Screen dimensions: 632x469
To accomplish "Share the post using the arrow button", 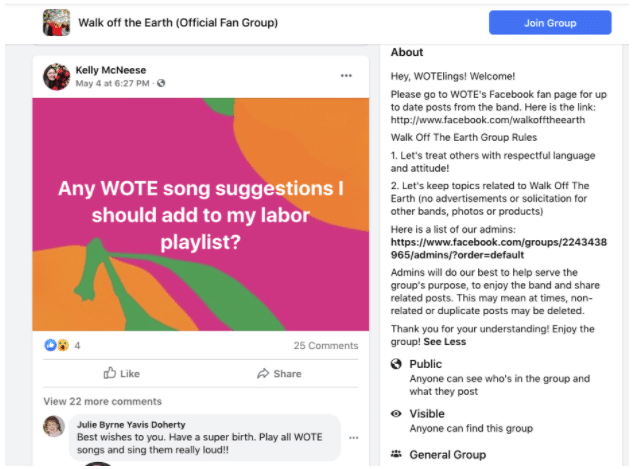I will (279, 374).
